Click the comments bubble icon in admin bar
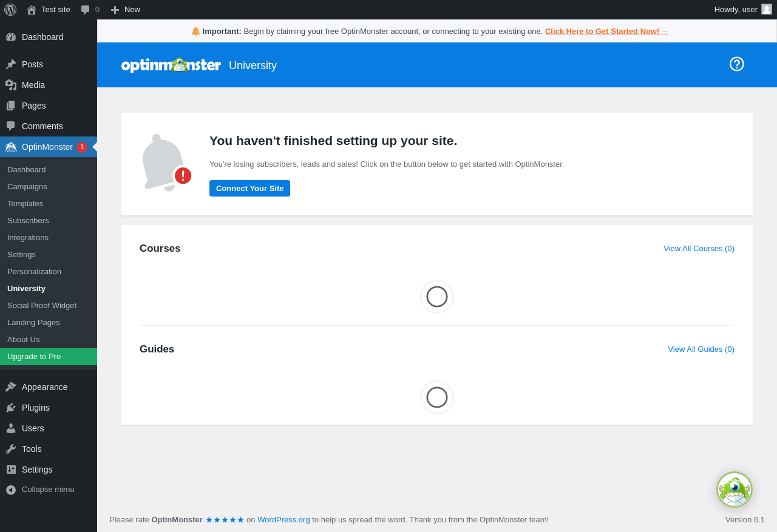The height and width of the screenshot is (532, 777). (86, 10)
